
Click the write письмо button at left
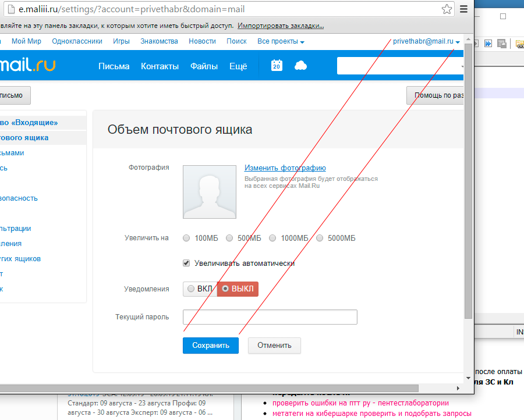tap(15, 95)
